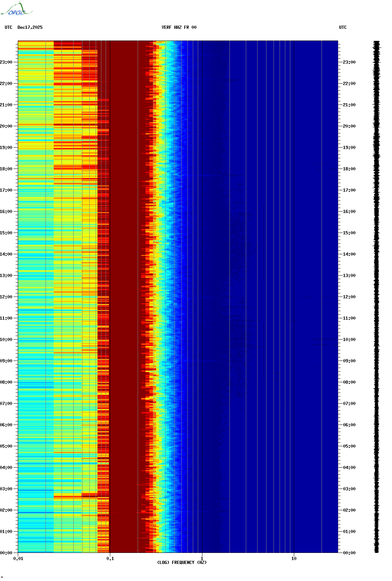
Task: Click the left 12:00 time label
Action: point(6,297)
